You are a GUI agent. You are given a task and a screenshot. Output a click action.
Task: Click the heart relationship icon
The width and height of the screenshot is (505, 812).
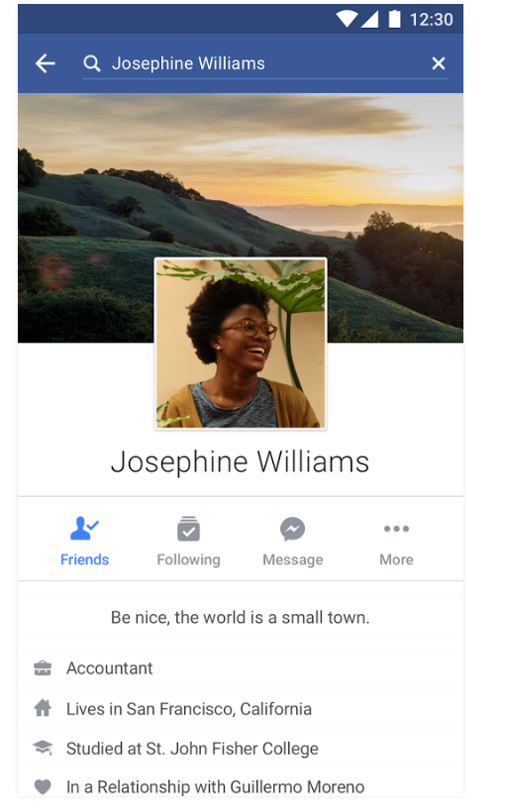43,786
